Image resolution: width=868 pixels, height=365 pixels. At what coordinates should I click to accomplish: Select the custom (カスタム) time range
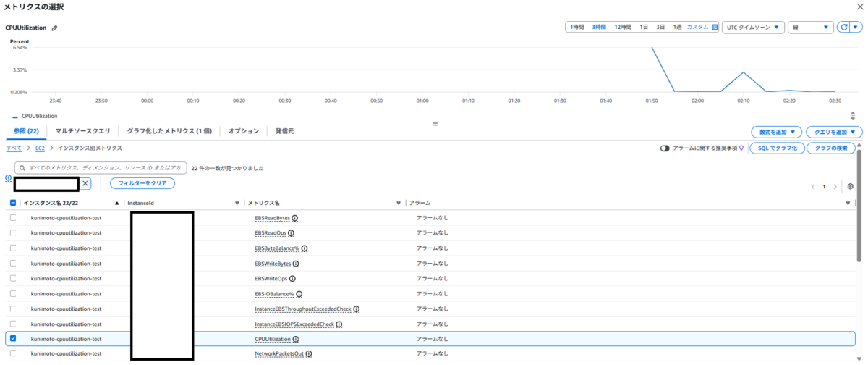(698, 27)
